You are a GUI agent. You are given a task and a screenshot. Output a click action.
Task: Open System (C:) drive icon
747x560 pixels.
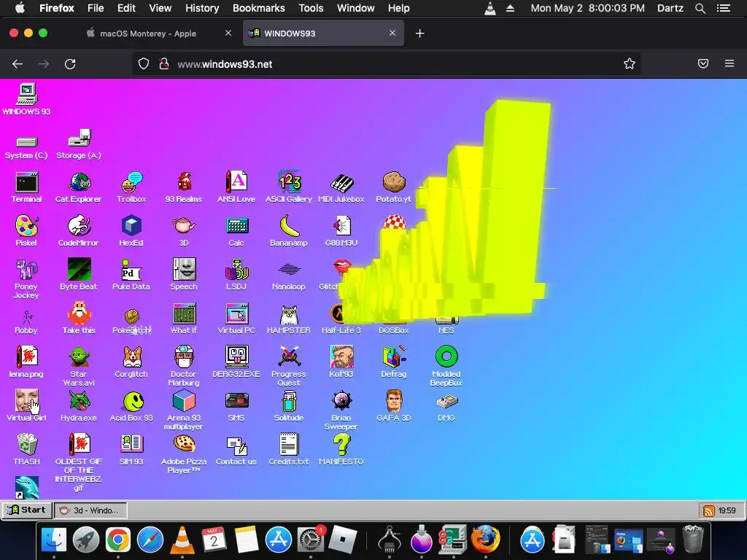(x=27, y=147)
